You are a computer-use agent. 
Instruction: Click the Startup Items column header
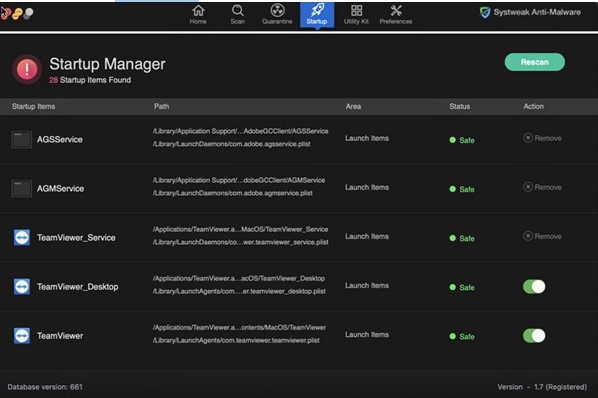pos(34,106)
